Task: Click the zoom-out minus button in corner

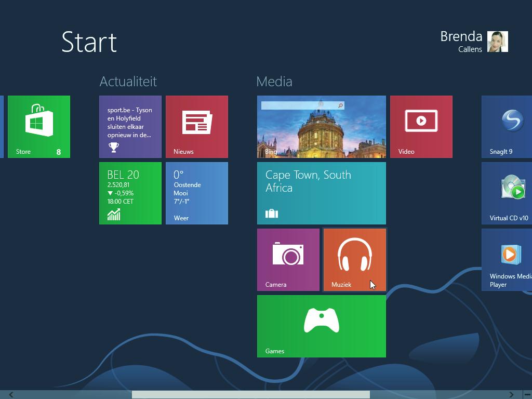Action: (527, 395)
